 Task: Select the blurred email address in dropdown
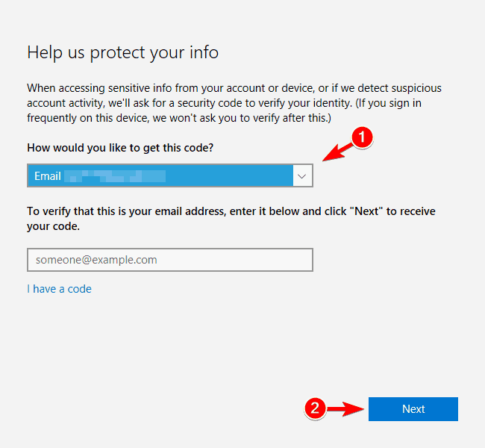pyautogui.click(x=115, y=176)
